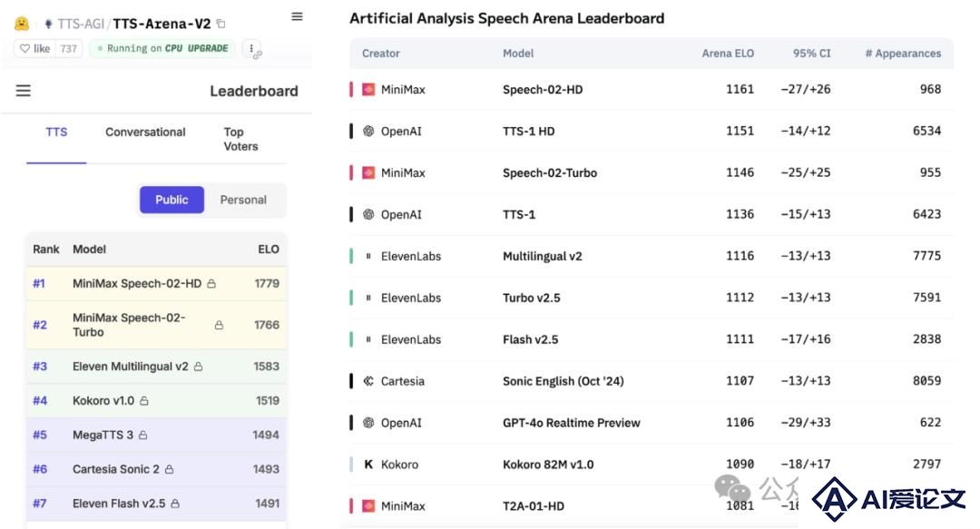Click lock icon beside Eleven Flash v2.5

175,504
